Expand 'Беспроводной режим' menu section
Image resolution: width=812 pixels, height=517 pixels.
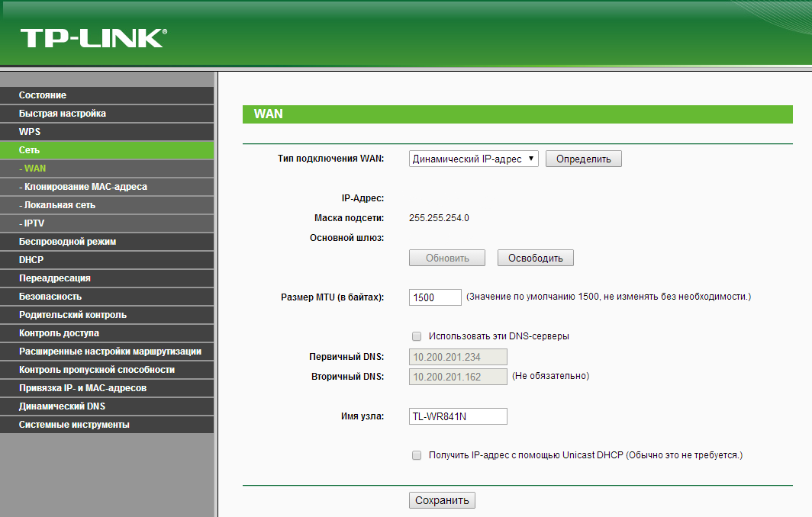[x=67, y=242]
